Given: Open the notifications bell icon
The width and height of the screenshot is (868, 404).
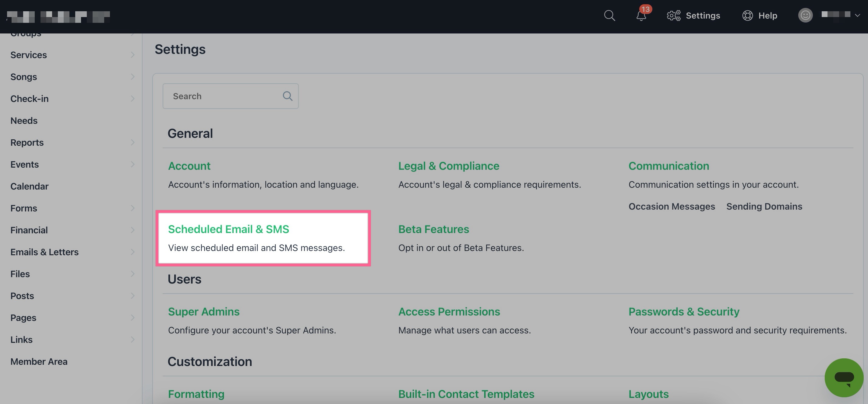Looking at the screenshot, I should click(641, 16).
